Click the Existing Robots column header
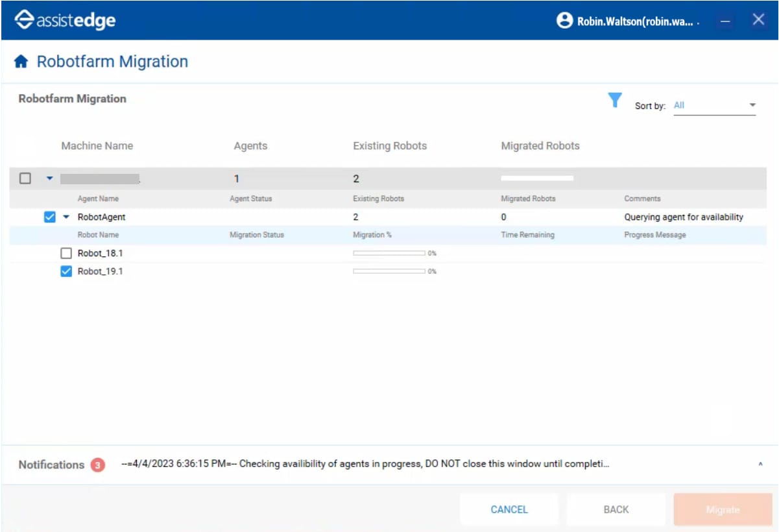The image size is (779, 532). tap(389, 146)
